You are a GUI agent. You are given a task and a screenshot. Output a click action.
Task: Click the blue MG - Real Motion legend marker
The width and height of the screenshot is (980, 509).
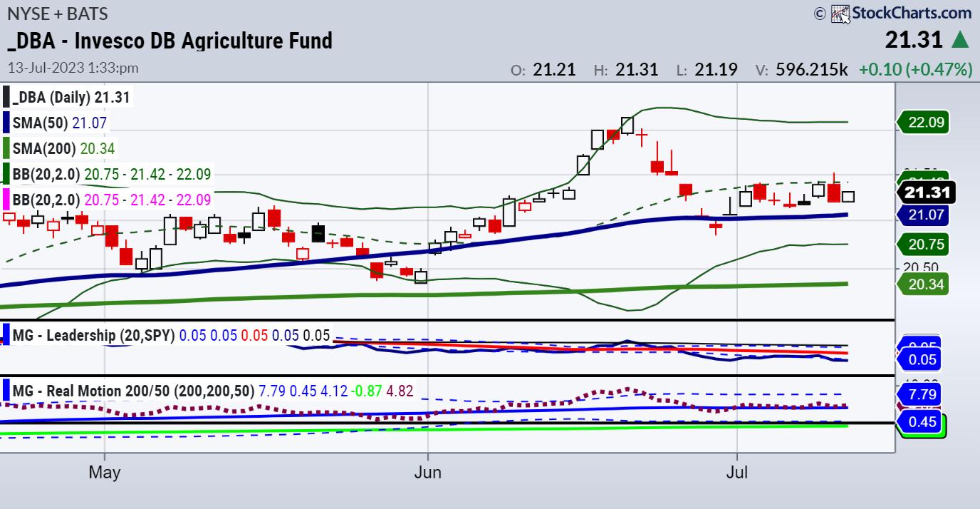pos(6,391)
